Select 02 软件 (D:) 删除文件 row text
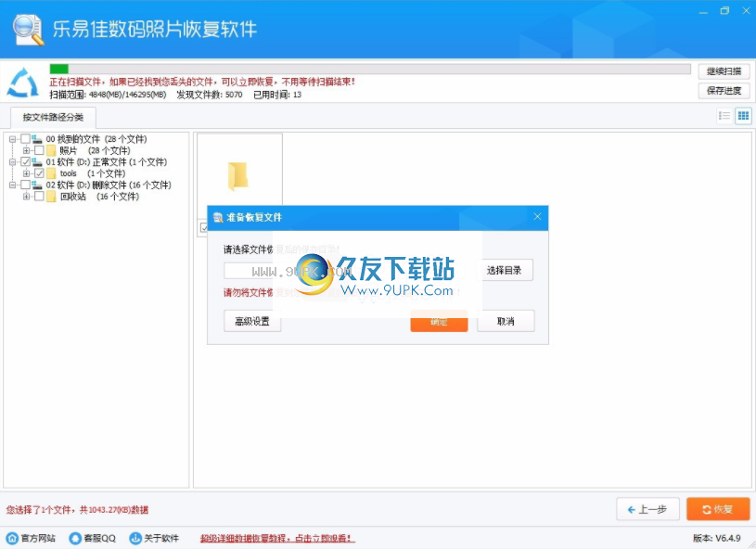 pos(109,185)
